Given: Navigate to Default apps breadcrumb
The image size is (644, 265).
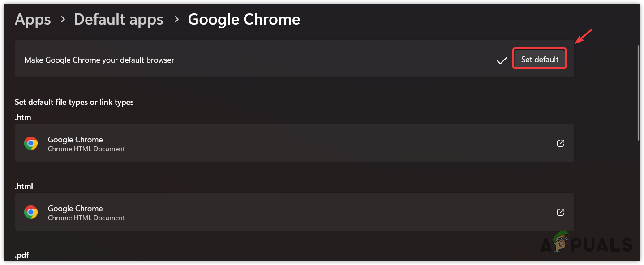Looking at the screenshot, I should coord(118,20).
